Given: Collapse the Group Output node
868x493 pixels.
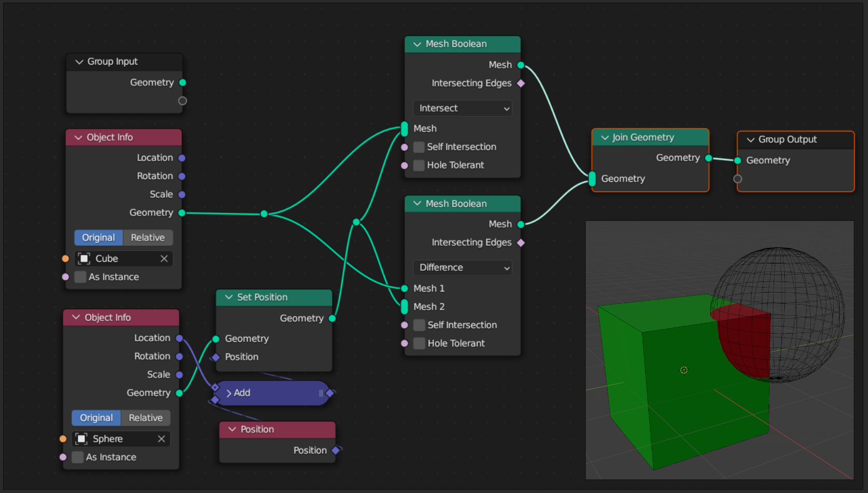Looking at the screenshot, I should point(751,140).
